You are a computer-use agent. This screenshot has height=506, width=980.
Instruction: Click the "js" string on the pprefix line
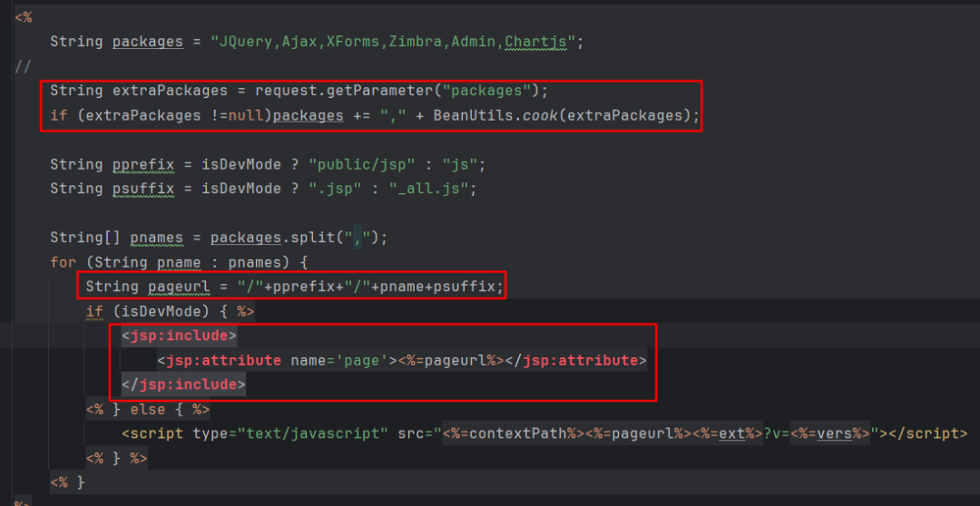coord(459,165)
